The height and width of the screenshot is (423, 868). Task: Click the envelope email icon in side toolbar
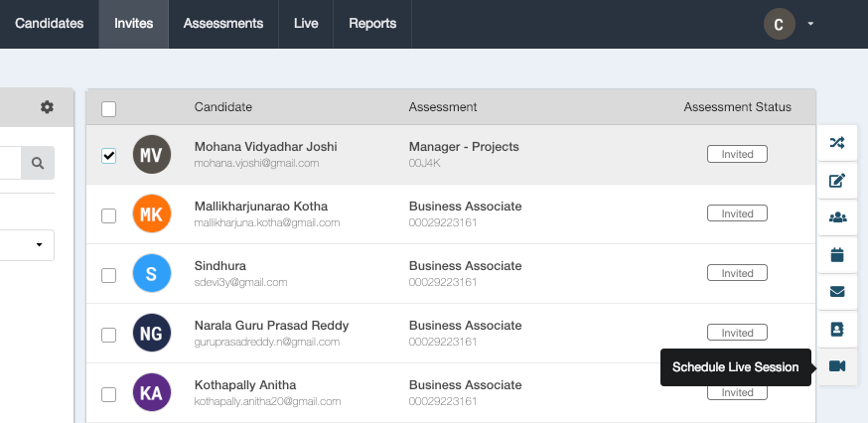(x=837, y=292)
